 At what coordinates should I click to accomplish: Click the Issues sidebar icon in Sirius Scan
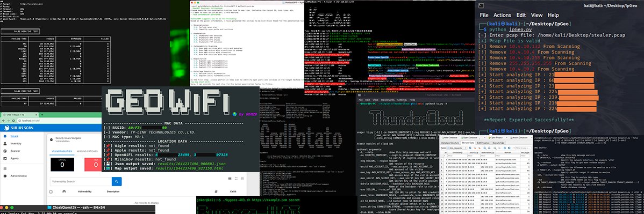tap(5, 136)
